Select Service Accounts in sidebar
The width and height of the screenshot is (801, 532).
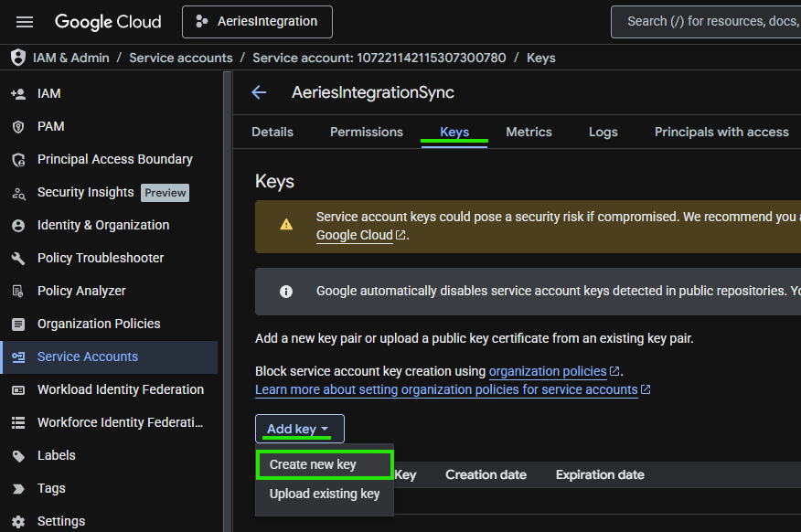point(109,356)
